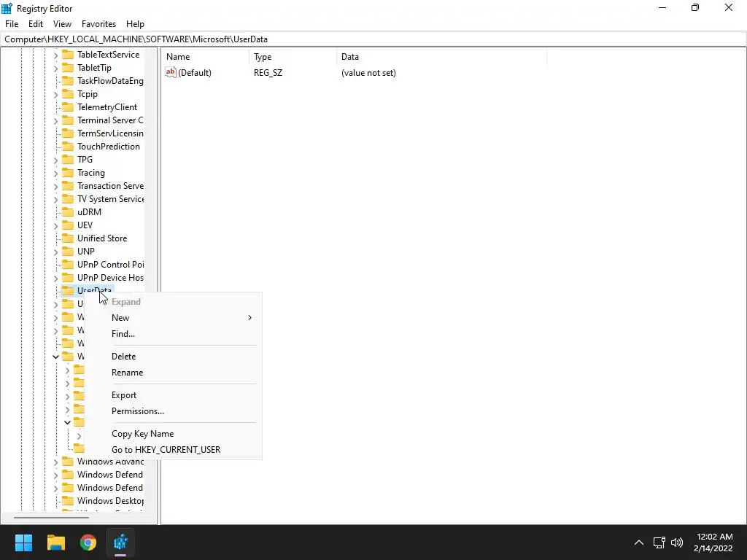Select the (Default) value name

pos(194,73)
